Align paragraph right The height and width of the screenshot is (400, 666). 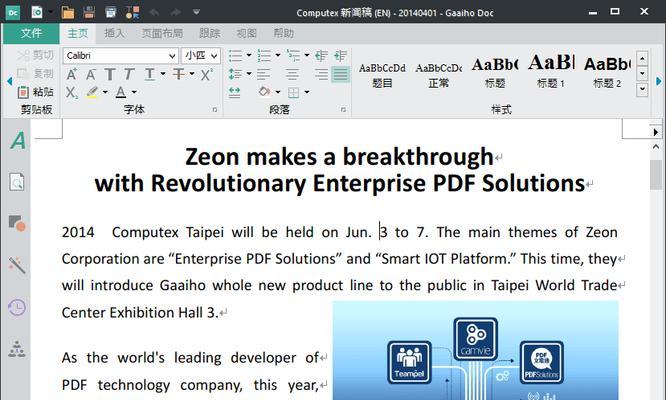point(322,74)
